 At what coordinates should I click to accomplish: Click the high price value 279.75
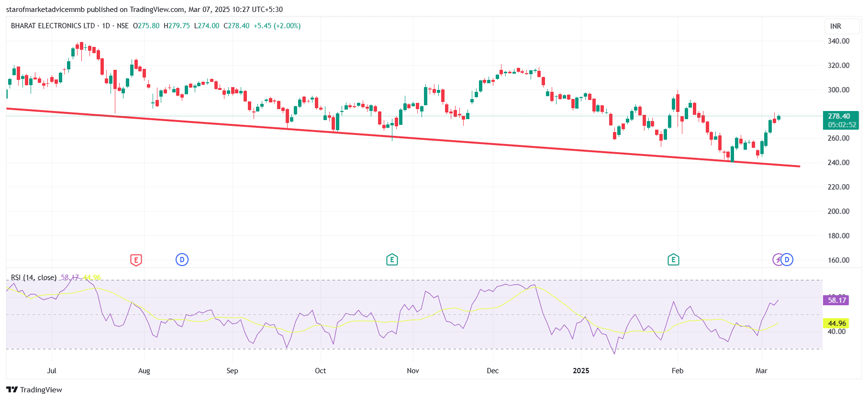(x=179, y=26)
